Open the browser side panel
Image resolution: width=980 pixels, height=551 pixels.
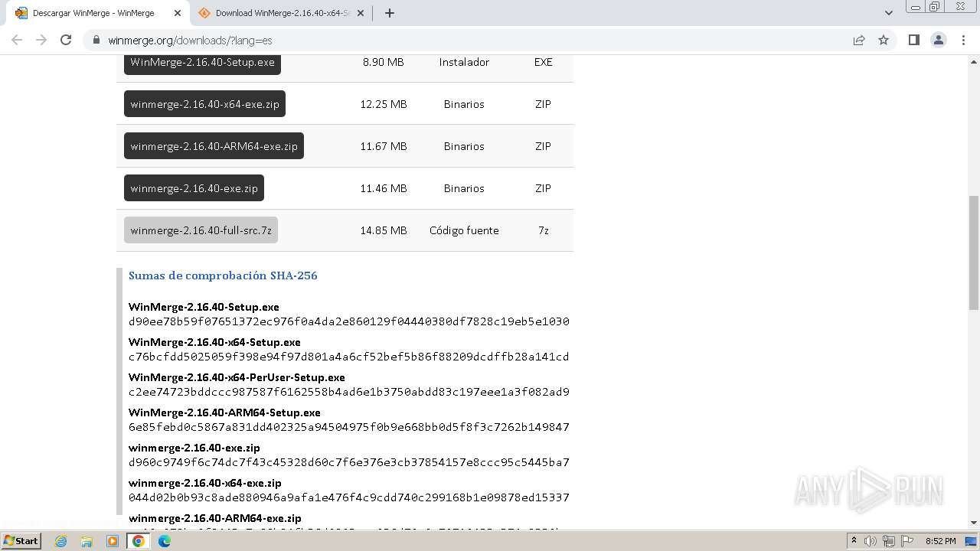913,40
